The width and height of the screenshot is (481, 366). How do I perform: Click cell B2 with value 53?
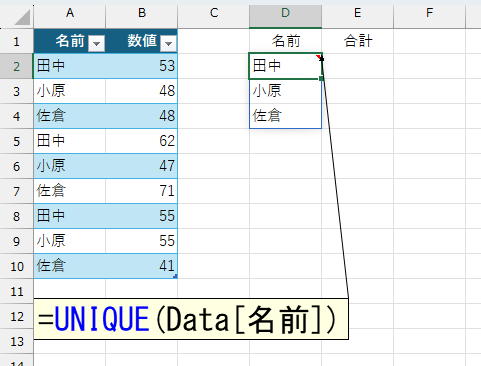(142, 66)
